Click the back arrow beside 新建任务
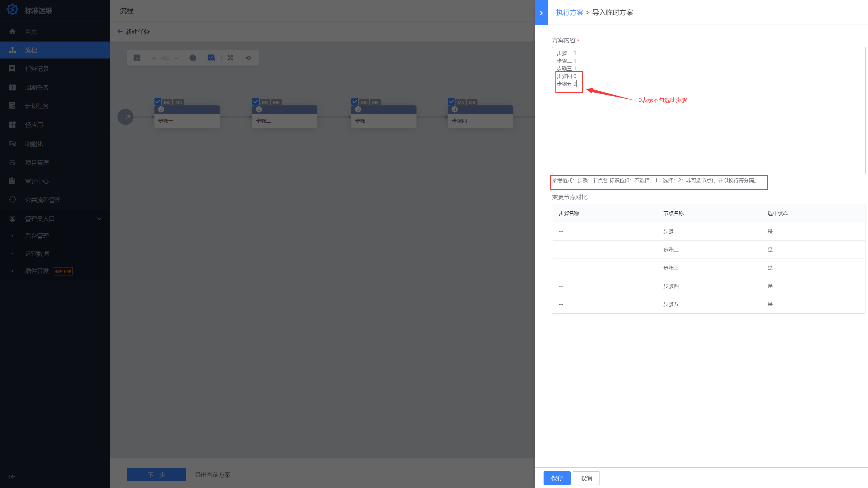 click(x=120, y=31)
